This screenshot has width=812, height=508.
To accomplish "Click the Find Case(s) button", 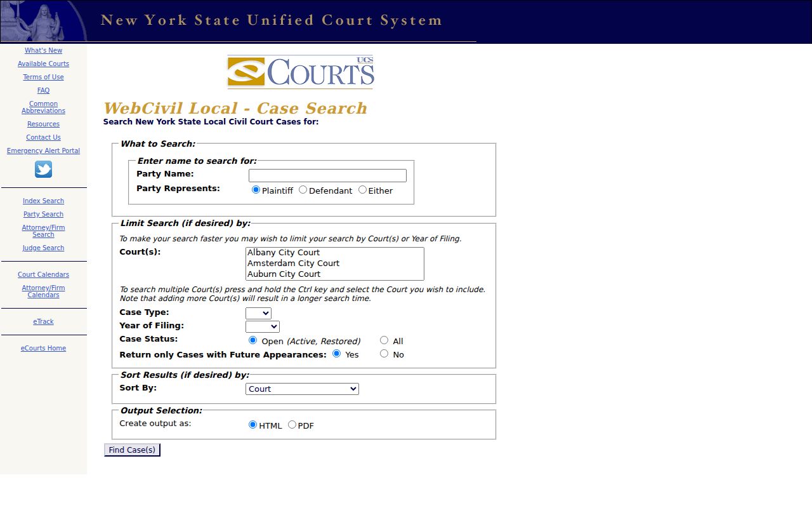I will tap(132, 450).
